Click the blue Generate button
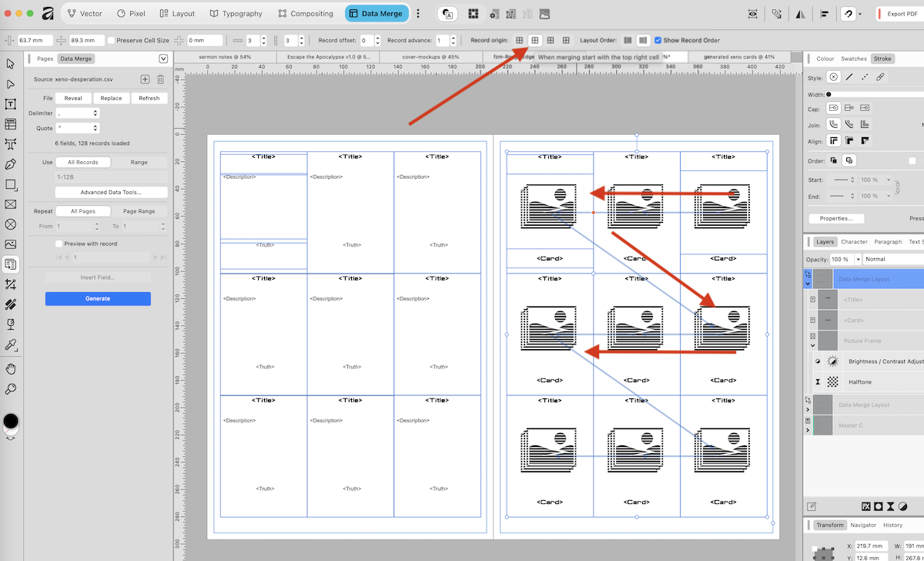The width and height of the screenshot is (924, 561). pyautogui.click(x=98, y=298)
